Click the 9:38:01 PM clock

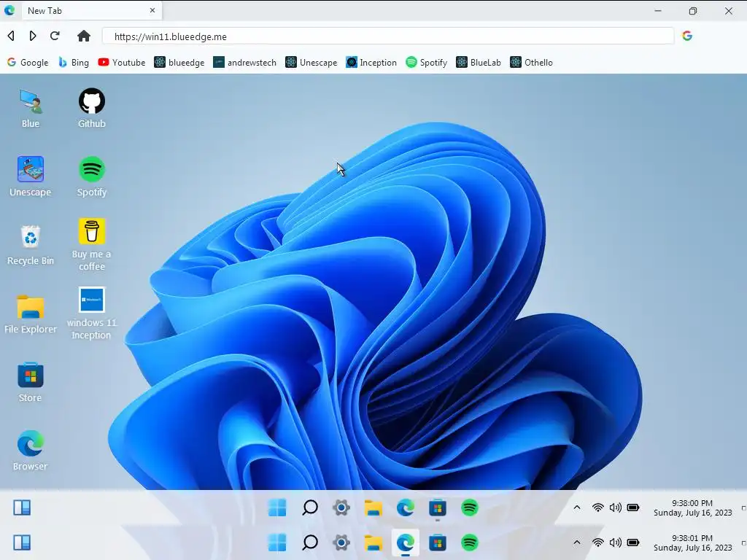[x=692, y=542]
